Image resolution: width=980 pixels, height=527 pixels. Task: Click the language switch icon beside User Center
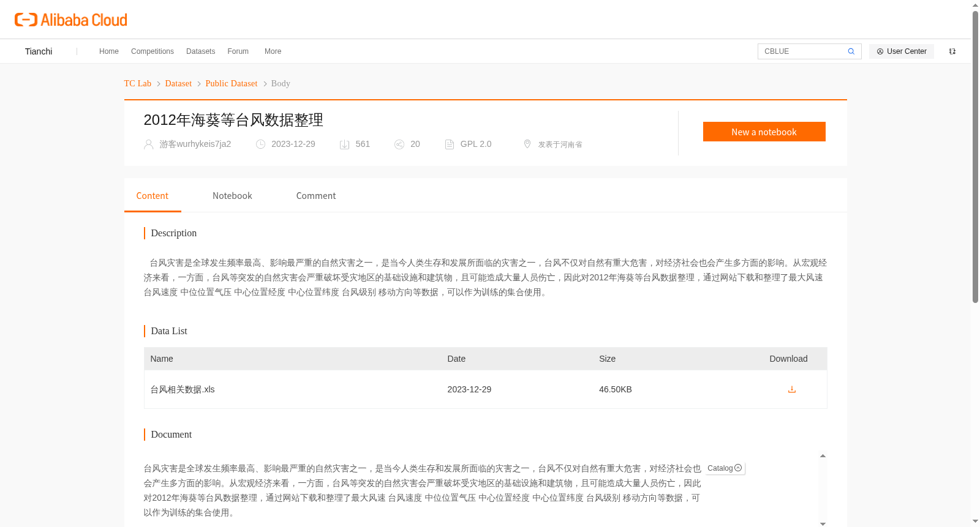(952, 51)
